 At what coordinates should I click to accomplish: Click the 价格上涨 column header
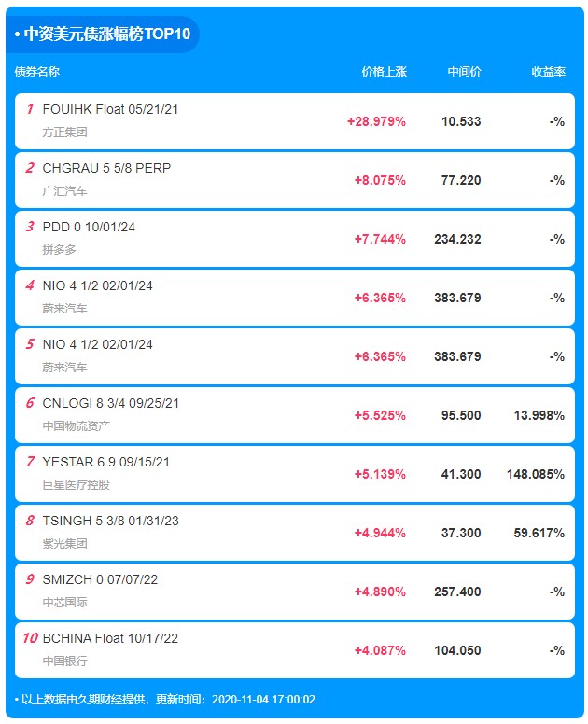click(384, 72)
